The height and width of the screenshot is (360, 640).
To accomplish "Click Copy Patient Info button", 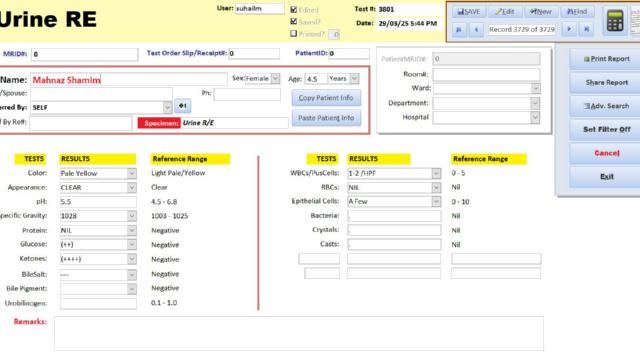I will point(326,98).
